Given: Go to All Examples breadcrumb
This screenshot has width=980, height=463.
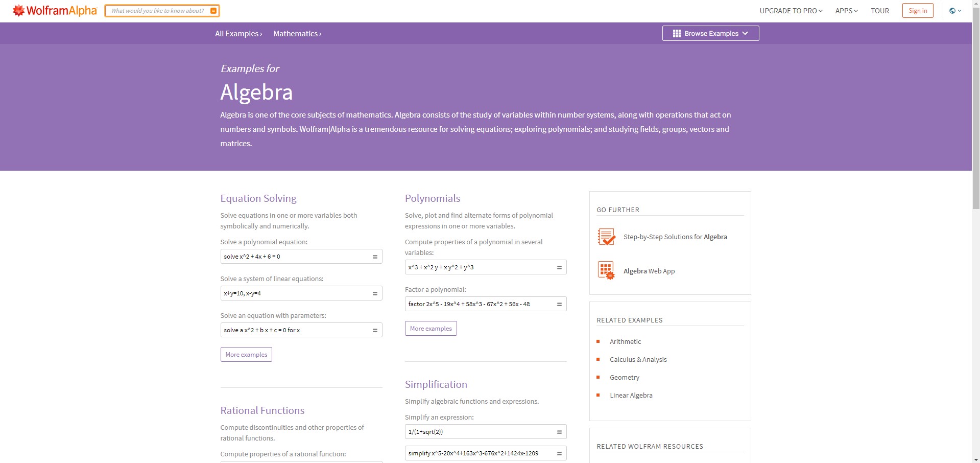Looking at the screenshot, I should click(238, 34).
